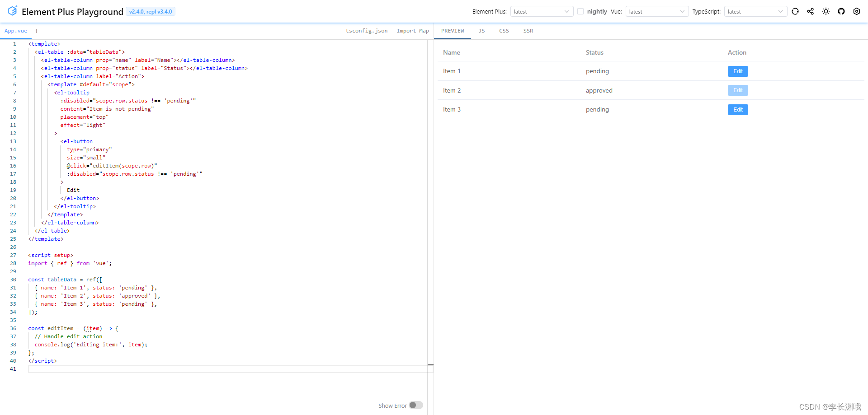This screenshot has width=868, height=415.
Task: Click code line with 'el-tooltip' opening tag
Action: coord(72,93)
